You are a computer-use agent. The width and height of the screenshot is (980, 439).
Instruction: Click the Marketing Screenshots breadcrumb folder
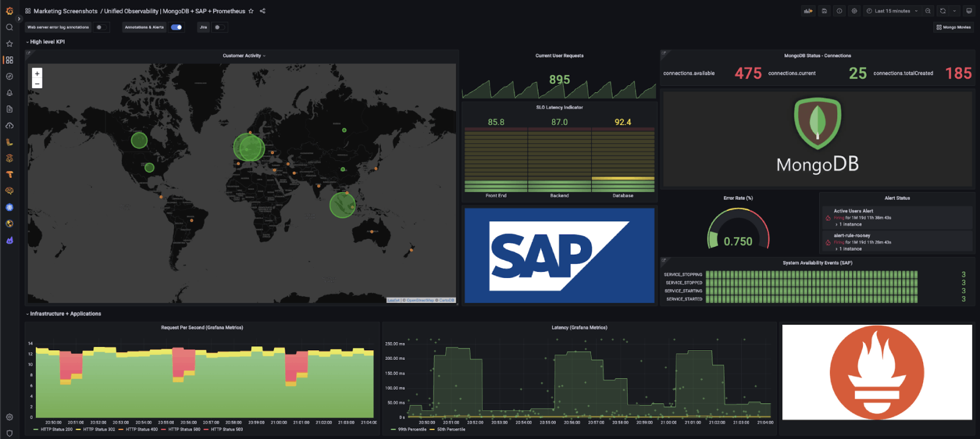pyautogui.click(x=65, y=11)
